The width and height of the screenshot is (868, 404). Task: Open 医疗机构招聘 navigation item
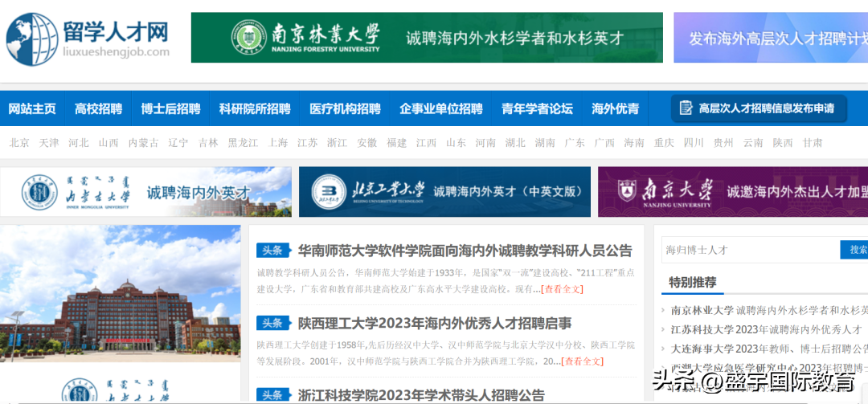(345, 108)
